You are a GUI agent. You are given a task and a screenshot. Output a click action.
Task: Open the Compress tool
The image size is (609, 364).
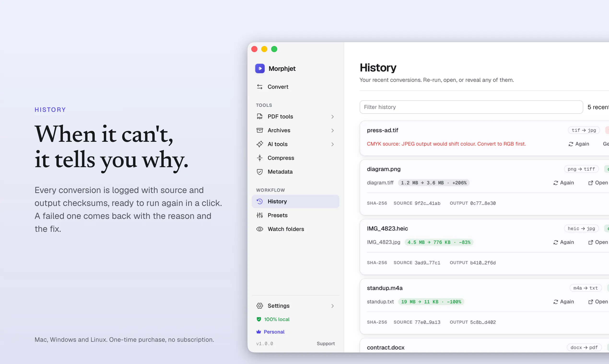pyautogui.click(x=295, y=158)
